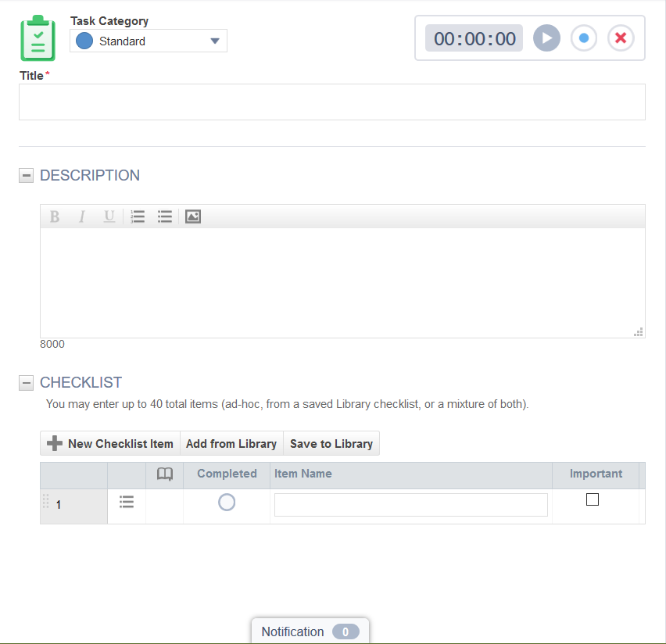This screenshot has height=644, width=666.
Task: Open checklist item 1 options menu icon
Action: click(x=127, y=503)
